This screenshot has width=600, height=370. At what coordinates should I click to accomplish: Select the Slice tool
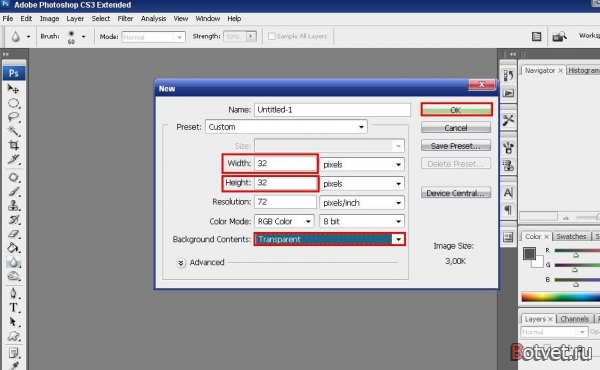point(13,159)
